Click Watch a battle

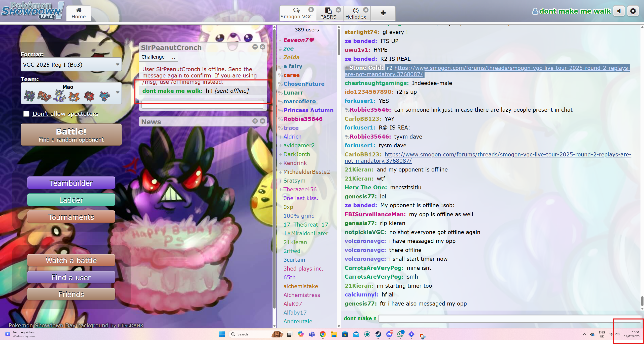[71, 260]
